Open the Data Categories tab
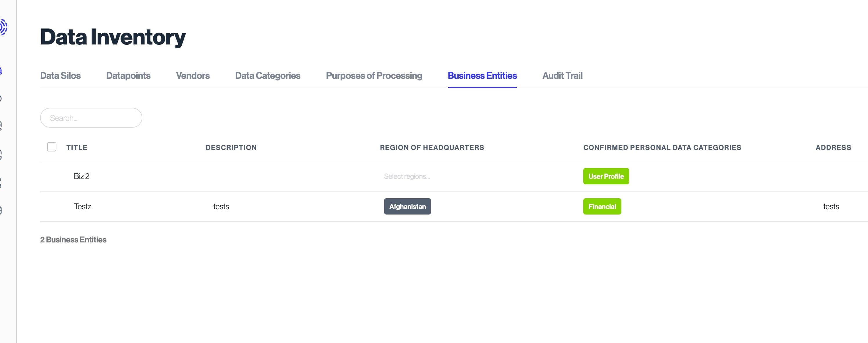 (268, 76)
